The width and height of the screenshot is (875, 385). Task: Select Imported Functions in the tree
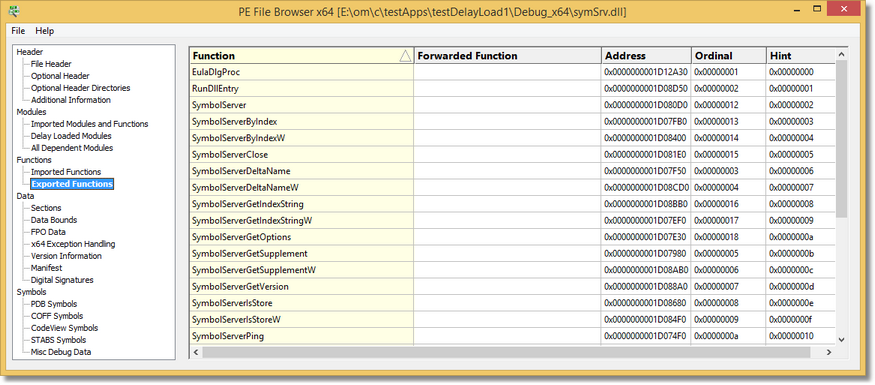66,172
